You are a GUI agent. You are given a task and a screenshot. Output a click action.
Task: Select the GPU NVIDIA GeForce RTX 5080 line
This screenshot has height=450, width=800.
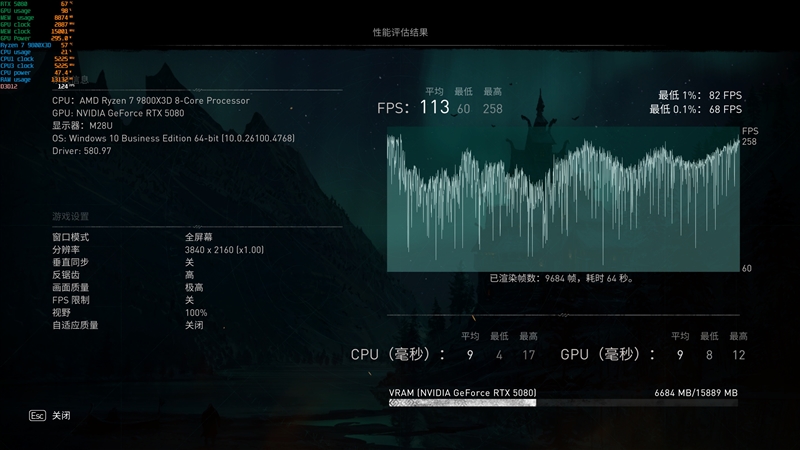[x=118, y=113]
